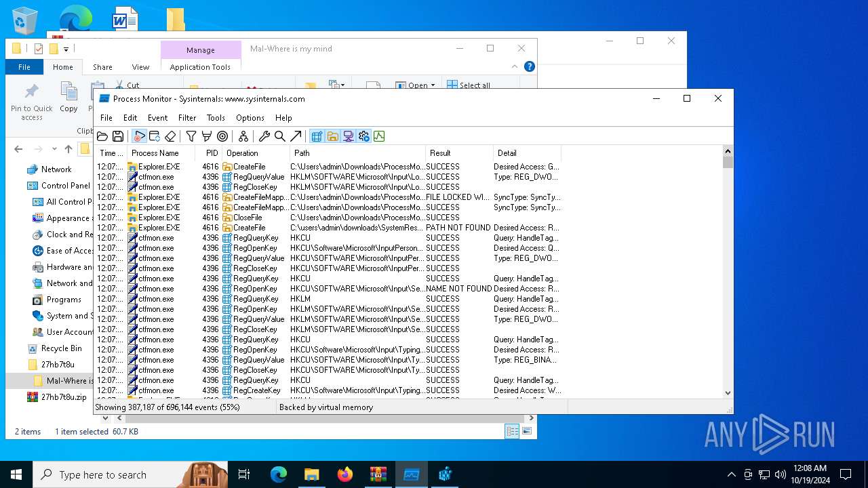This screenshot has height=488, width=868.
Task: Click Process Monitor vertical scrollbar up arrow
Action: pos(728,151)
